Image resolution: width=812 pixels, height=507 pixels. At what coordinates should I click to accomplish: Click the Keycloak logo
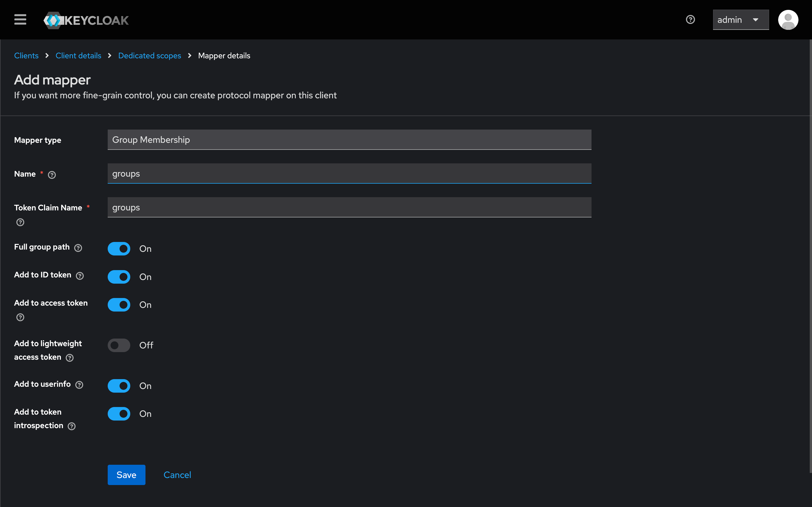pyautogui.click(x=86, y=20)
